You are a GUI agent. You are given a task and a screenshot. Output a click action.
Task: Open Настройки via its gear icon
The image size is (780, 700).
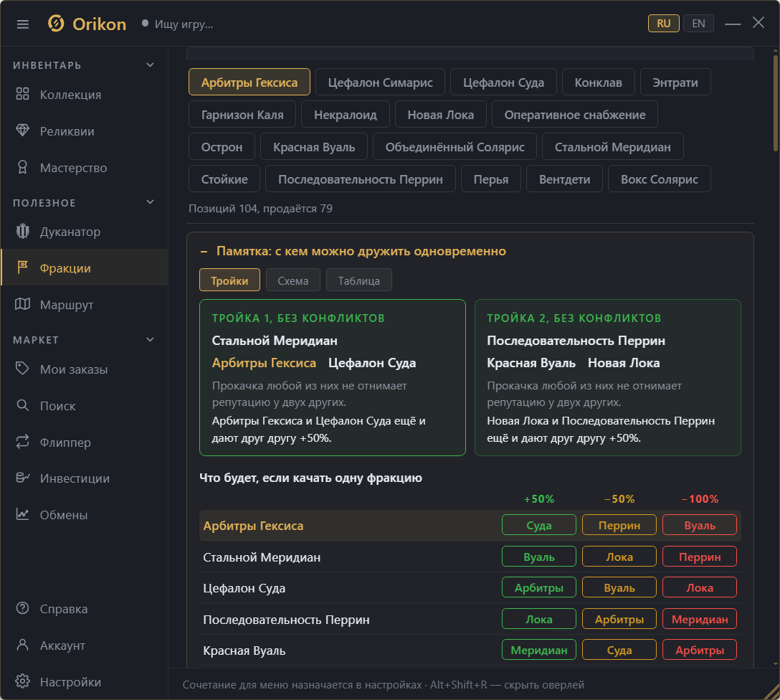22,681
